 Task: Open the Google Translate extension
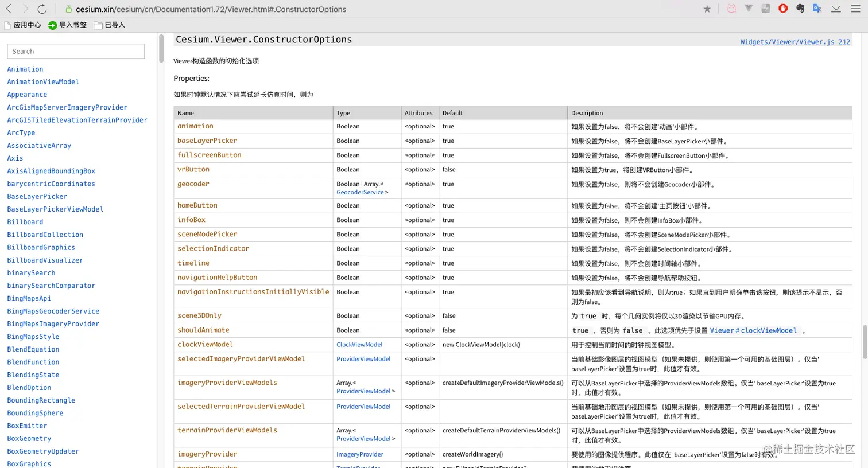pyautogui.click(x=817, y=9)
